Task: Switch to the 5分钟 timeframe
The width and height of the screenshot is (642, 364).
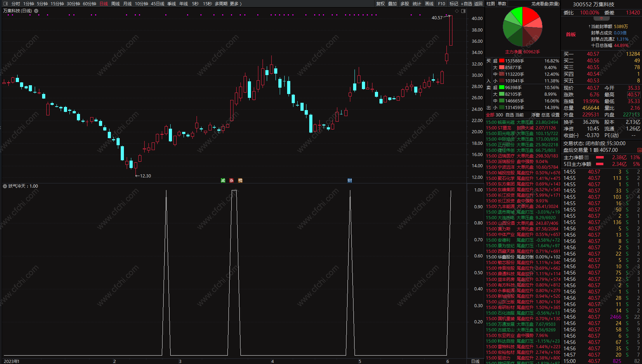Action: [42, 4]
